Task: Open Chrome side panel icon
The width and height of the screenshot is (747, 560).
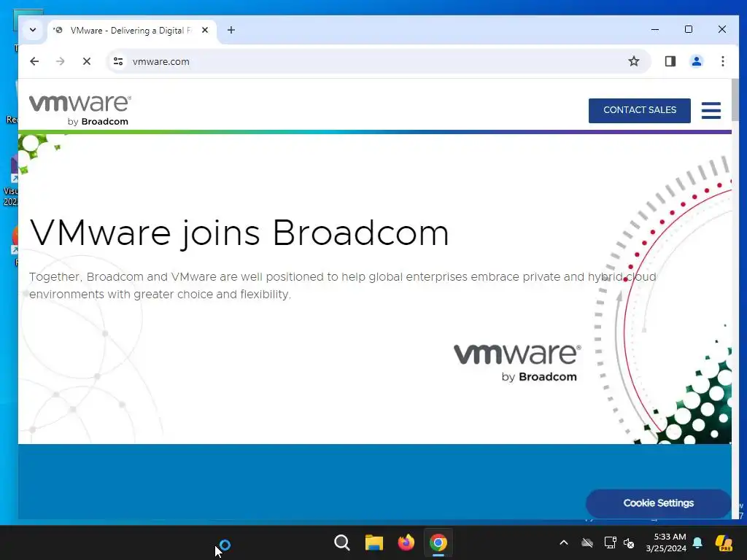Action: [670, 61]
